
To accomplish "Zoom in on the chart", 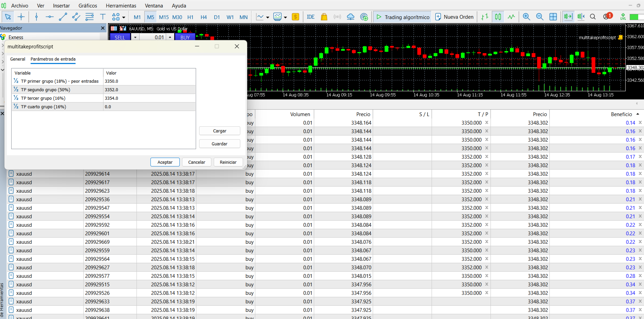I will pyautogui.click(x=526, y=17).
